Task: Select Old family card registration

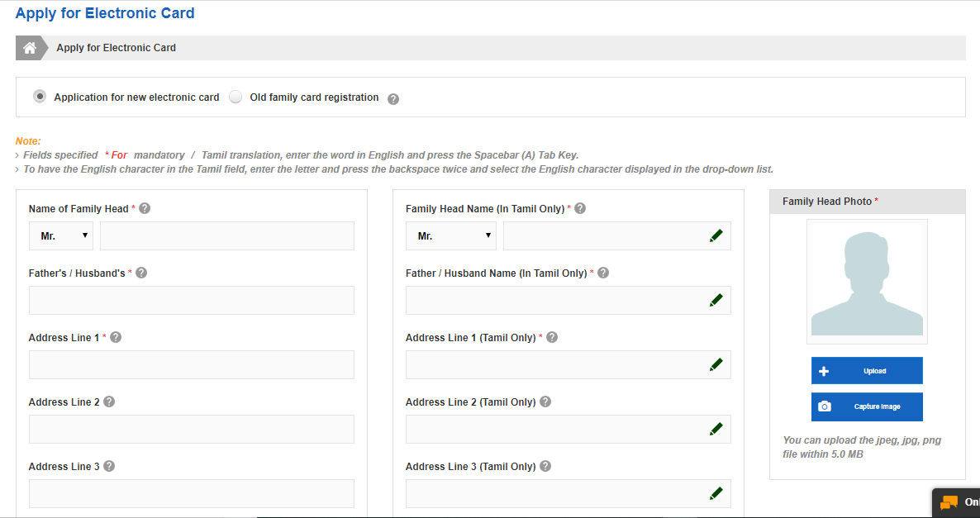Action: (x=235, y=96)
